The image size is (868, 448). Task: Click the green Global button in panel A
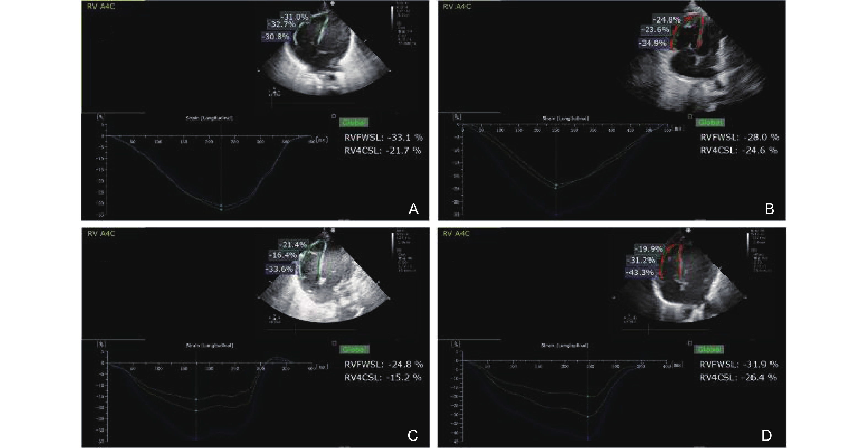point(354,122)
